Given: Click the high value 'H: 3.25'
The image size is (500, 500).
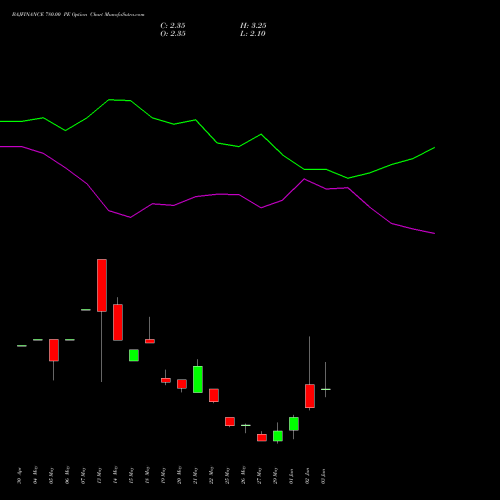Looking at the screenshot, I should [253, 26].
